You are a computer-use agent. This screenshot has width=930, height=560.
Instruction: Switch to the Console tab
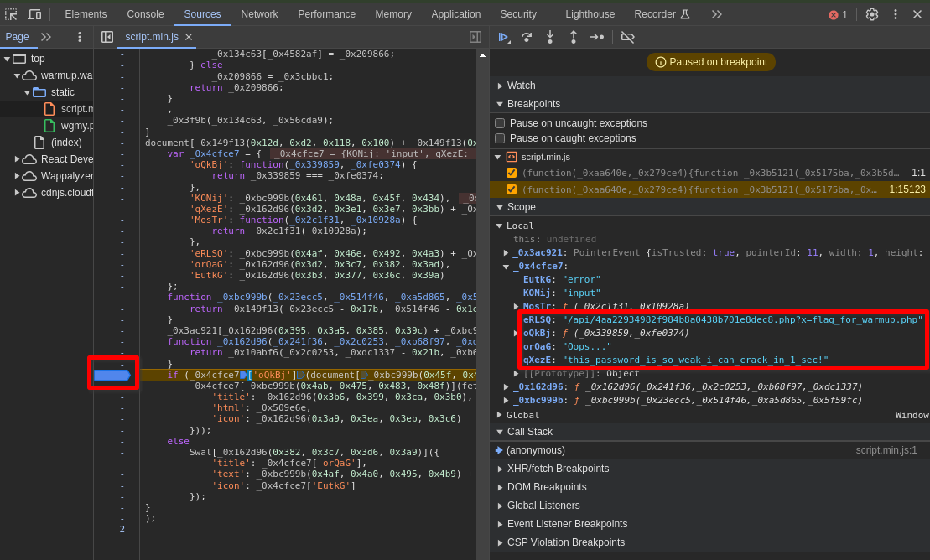pos(145,14)
